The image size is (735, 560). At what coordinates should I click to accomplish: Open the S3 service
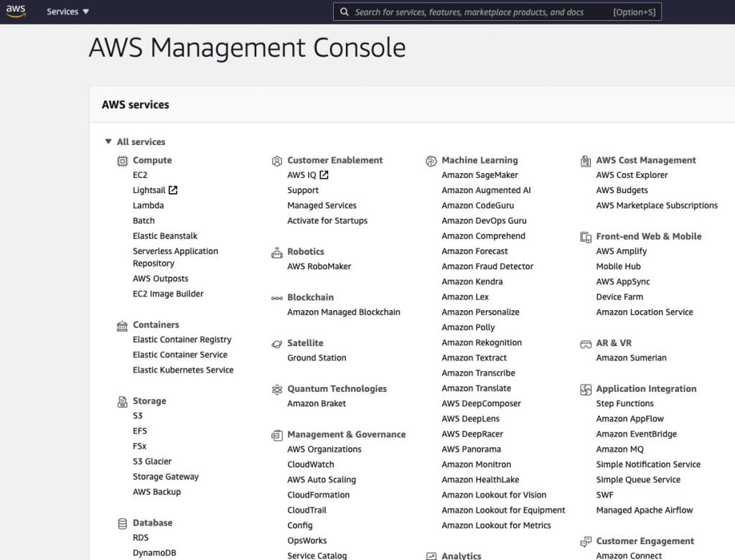[x=137, y=416]
